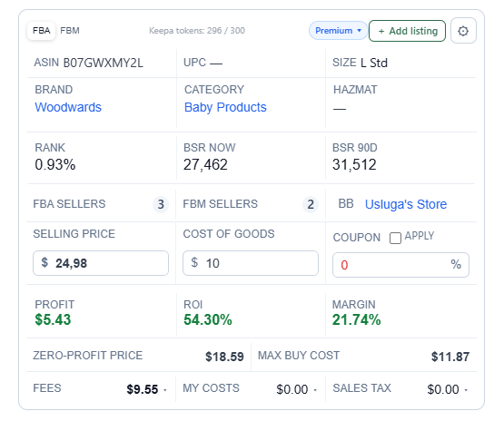504x421 pixels.
Task: Focus the Cost of Goods input field
Action: pyautogui.click(x=251, y=263)
